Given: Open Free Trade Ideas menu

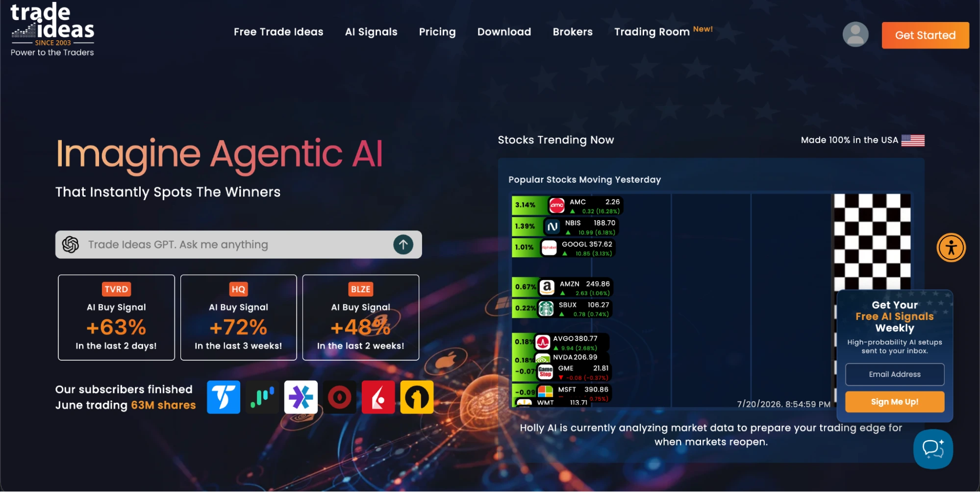Looking at the screenshot, I should 278,32.
